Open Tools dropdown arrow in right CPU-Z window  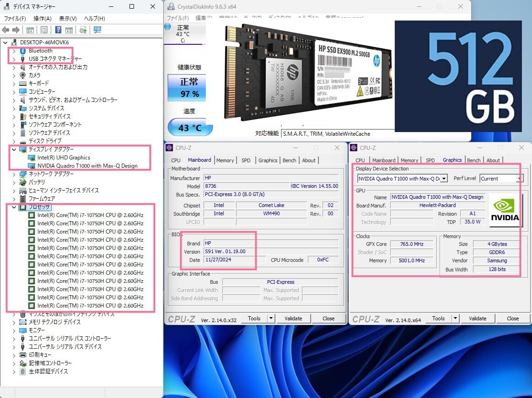455,318
